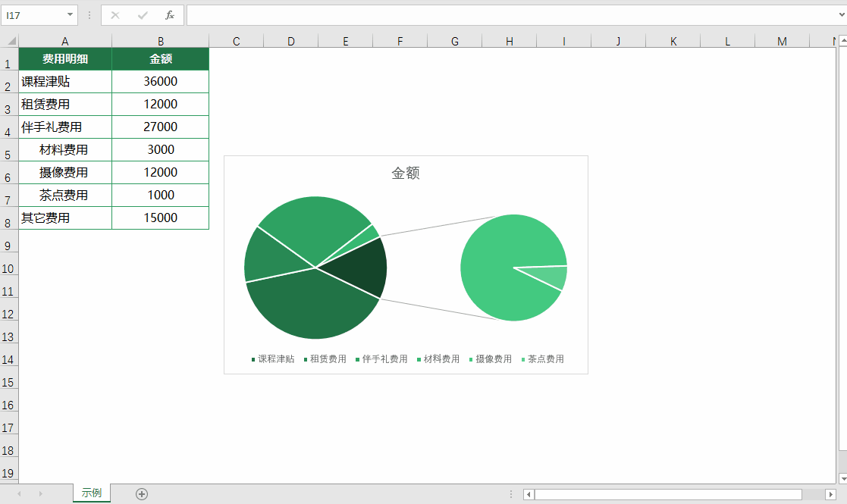Image resolution: width=847 pixels, height=504 pixels.
Task: Select column D header
Action: click(x=291, y=41)
